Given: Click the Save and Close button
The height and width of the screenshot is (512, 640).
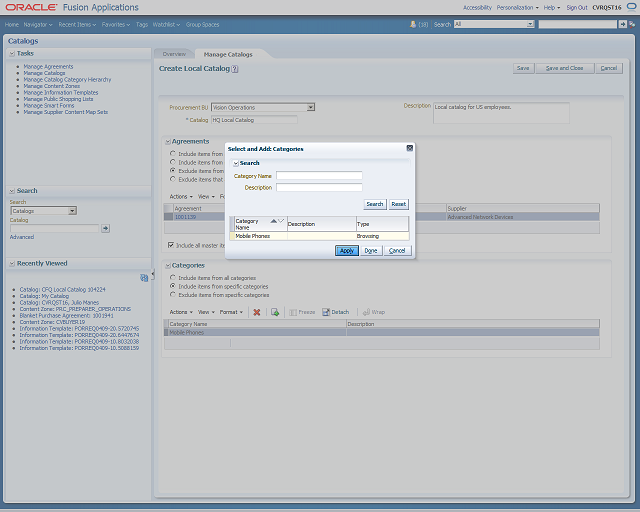Looking at the screenshot, I should (564, 68).
